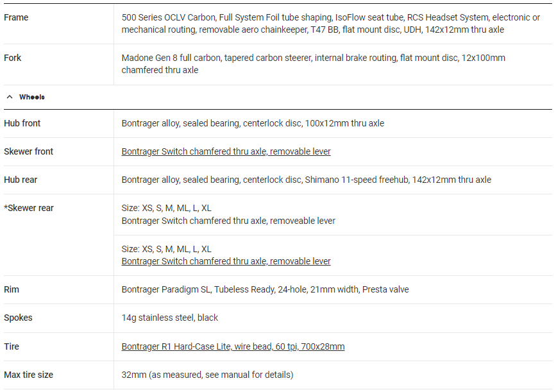This screenshot has width=556, height=392.
Task: Select the Fork row label
Action: pyautogui.click(x=13, y=58)
